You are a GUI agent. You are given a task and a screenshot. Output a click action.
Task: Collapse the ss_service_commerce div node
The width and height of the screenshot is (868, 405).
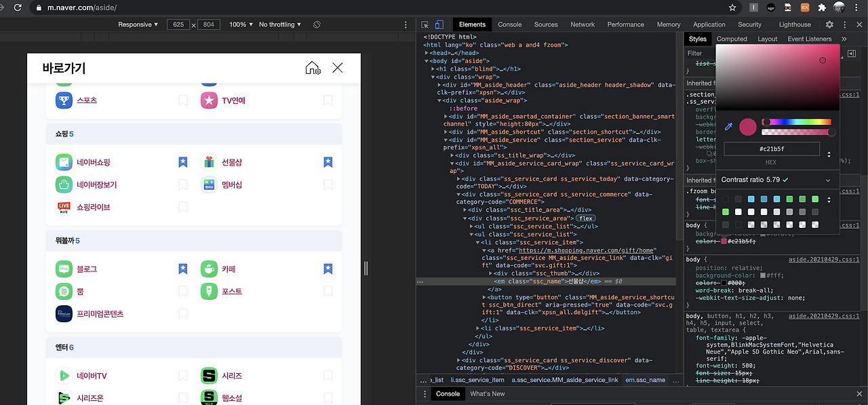[458, 194]
